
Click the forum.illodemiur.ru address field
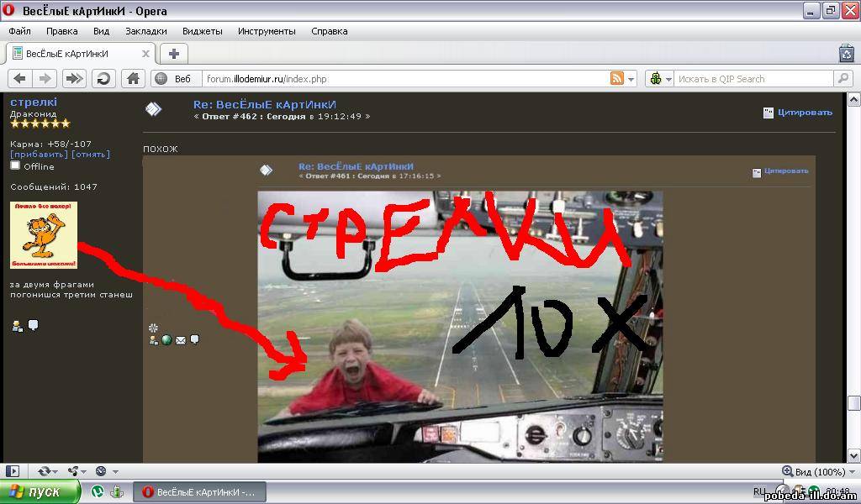point(404,79)
